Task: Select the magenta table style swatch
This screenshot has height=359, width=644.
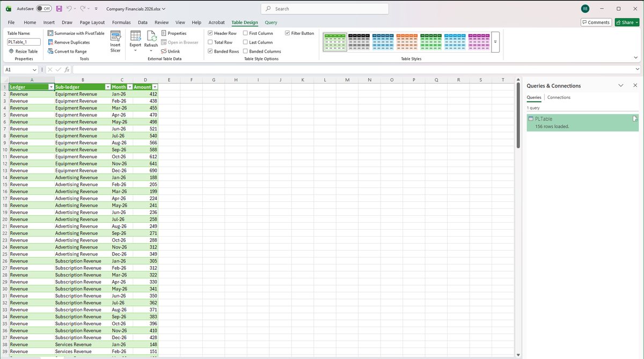Action: pyautogui.click(x=479, y=42)
